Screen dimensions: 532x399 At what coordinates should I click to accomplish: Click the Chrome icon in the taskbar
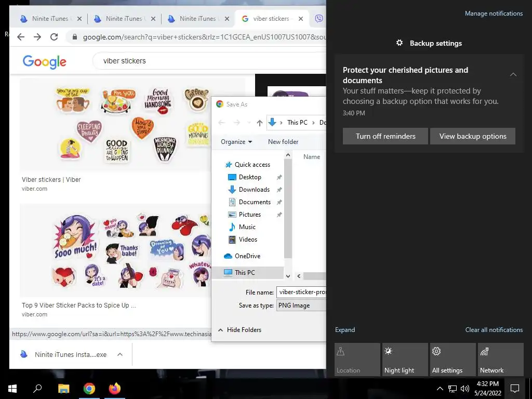click(x=89, y=389)
